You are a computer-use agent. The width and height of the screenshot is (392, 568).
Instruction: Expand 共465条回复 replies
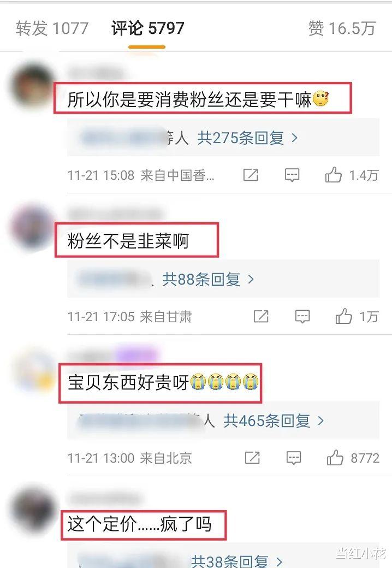(274, 421)
